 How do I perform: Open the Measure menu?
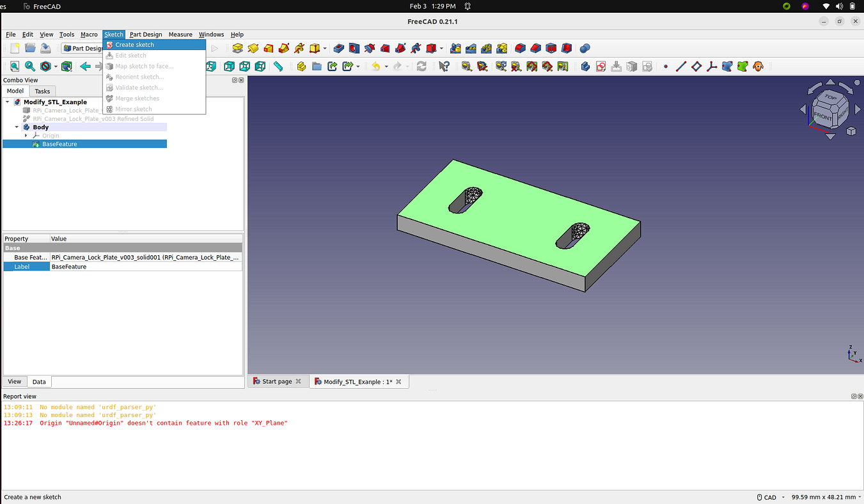(x=180, y=35)
